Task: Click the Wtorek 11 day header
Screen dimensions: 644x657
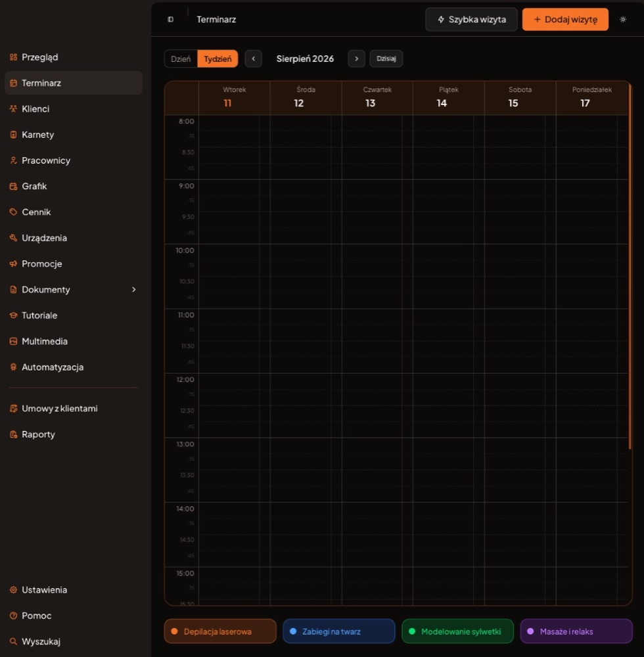Action: pos(235,98)
